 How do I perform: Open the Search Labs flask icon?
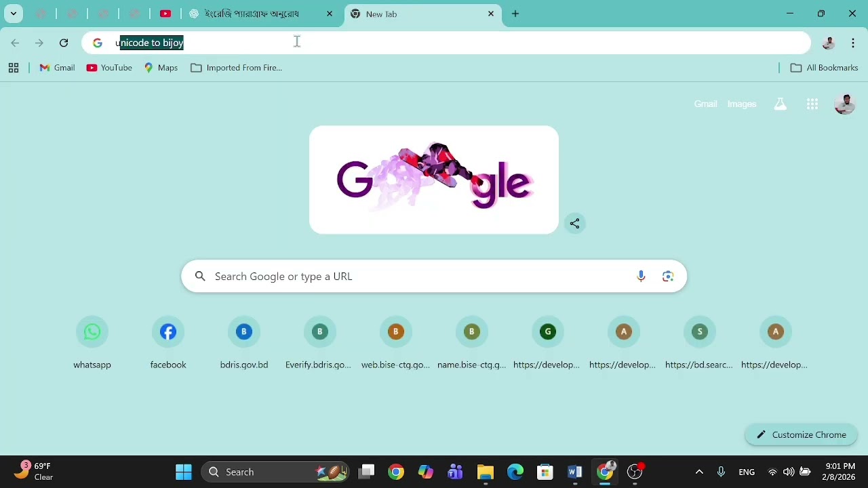781,104
